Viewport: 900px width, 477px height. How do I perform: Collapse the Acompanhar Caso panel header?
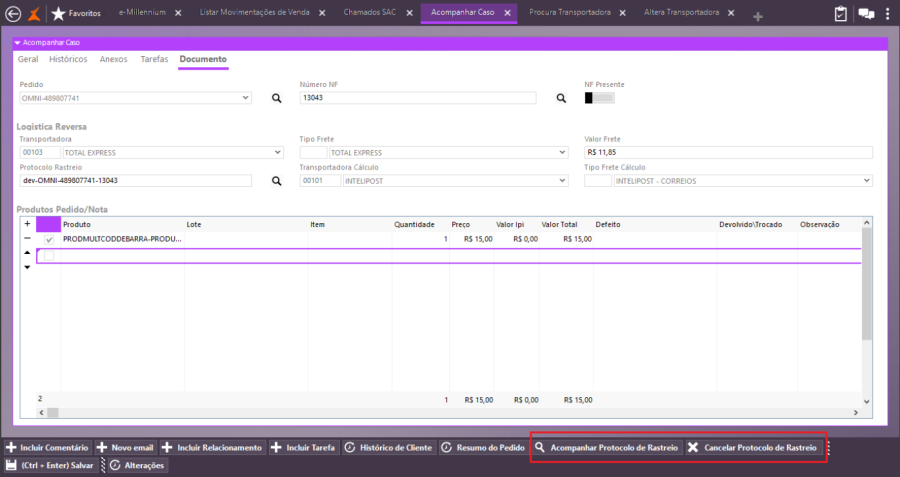click(18, 42)
